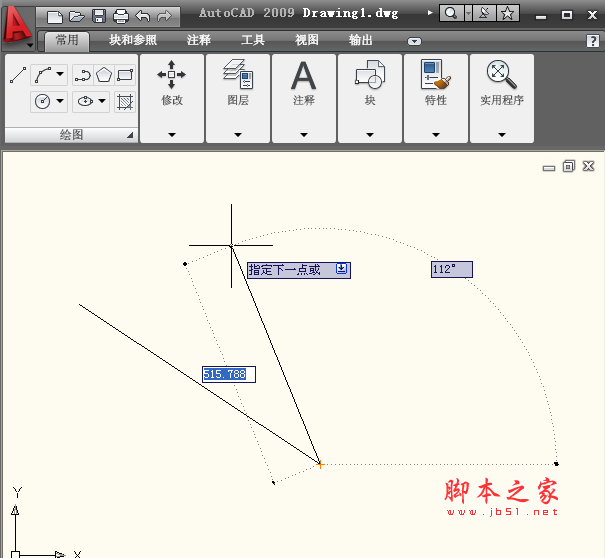Image resolution: width=605 pixels, height=558 pixels.
Task: Save drawing with the floppy disk icon
Action: [99, 16]
